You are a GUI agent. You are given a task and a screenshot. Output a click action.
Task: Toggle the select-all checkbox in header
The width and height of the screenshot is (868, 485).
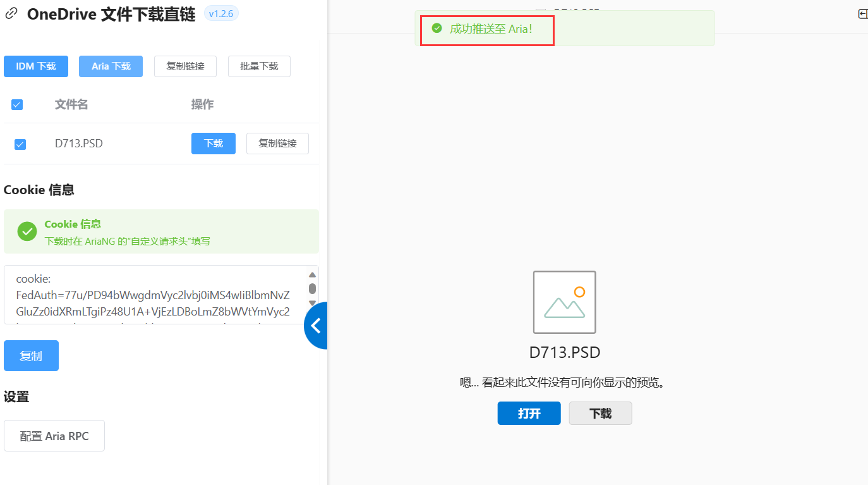tap(17, 104)
